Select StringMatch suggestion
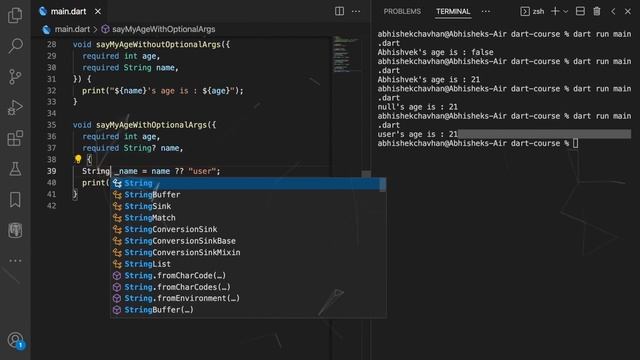The width and height of the screenshot is (640, 360). click(249, 218)
